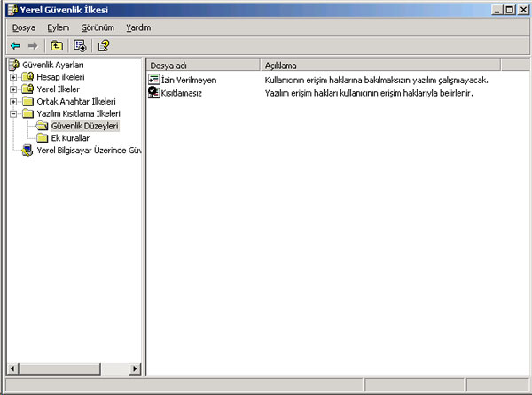Click the open folder icon of Güvenlik Düzeyleri
Image resolution: width=532 pixels, height=395 pixels.
click(42, 126)
